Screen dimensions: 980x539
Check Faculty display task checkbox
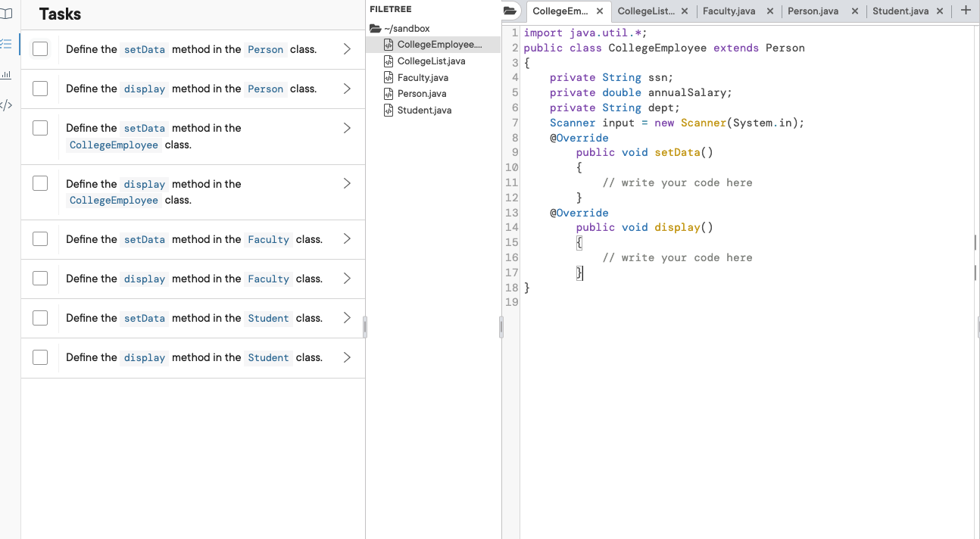click(x=40, y=279)
